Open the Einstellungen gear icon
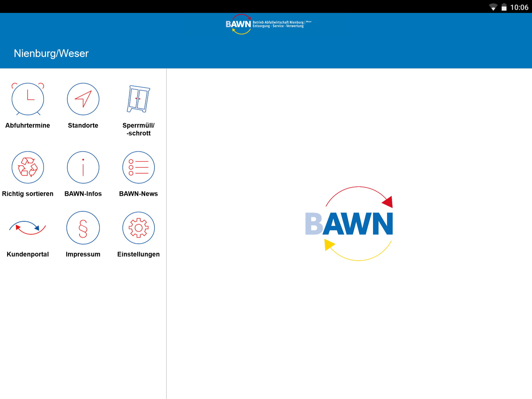 (138, 228)
